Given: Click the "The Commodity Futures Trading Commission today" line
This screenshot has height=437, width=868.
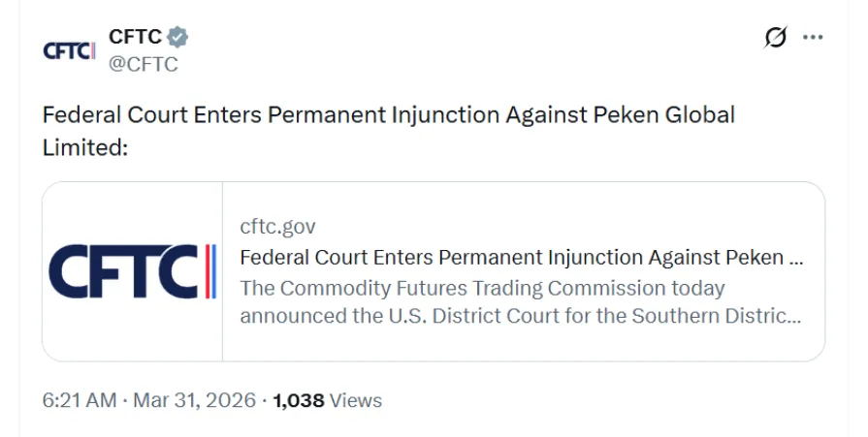Looking at the screenshot, I should point(482,288).
